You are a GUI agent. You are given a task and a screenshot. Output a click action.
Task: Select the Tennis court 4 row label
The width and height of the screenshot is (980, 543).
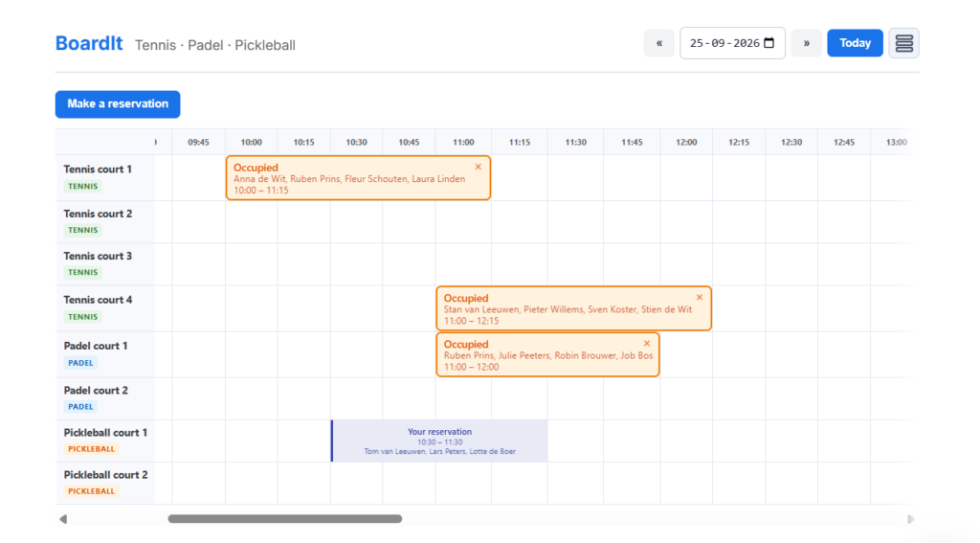tap(98, 301)
